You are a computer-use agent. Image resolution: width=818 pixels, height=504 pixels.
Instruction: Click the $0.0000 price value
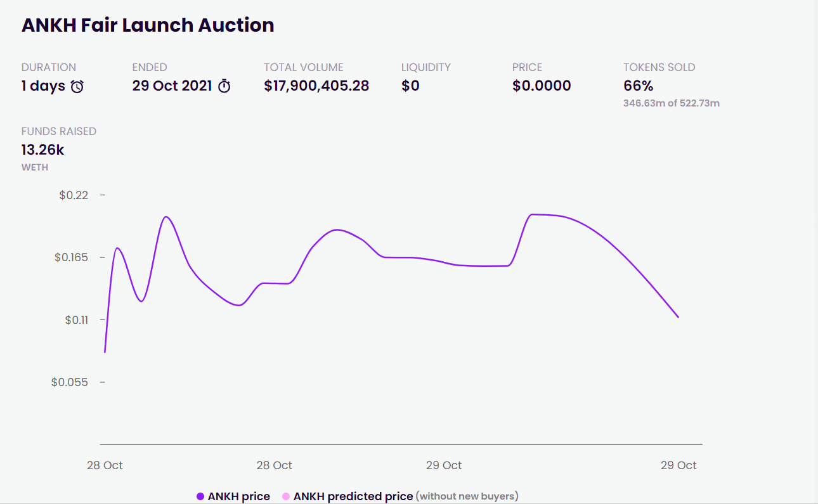click(x=542, y=86)
